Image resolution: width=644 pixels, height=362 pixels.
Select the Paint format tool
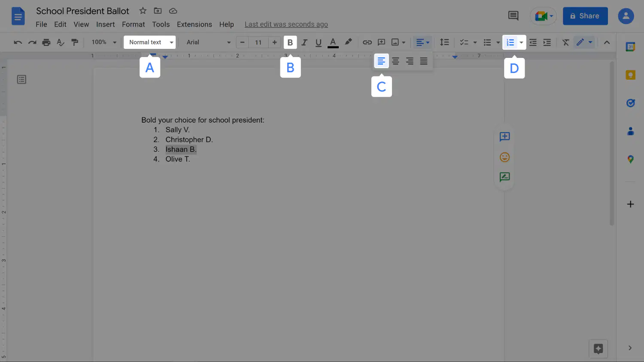pos(75,42)
